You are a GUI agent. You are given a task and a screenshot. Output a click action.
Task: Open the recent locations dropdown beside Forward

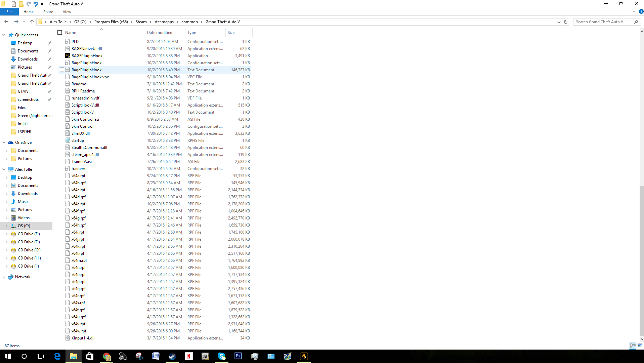click(24, 22)
